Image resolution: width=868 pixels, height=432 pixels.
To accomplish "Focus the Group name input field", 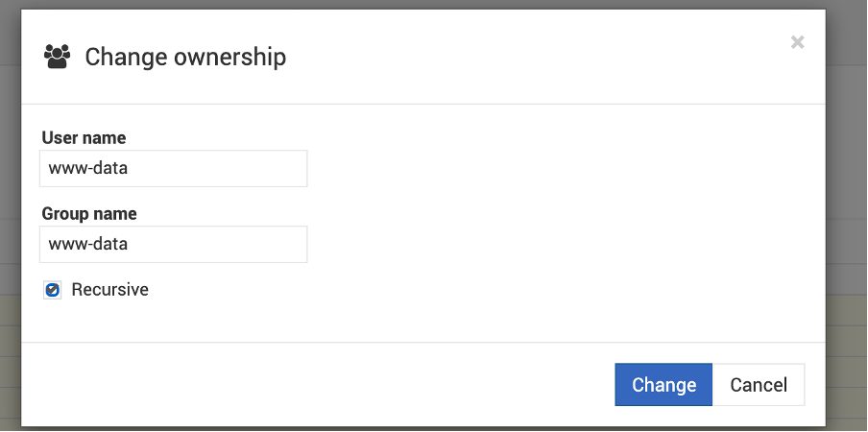I will [x=173, y=244].
